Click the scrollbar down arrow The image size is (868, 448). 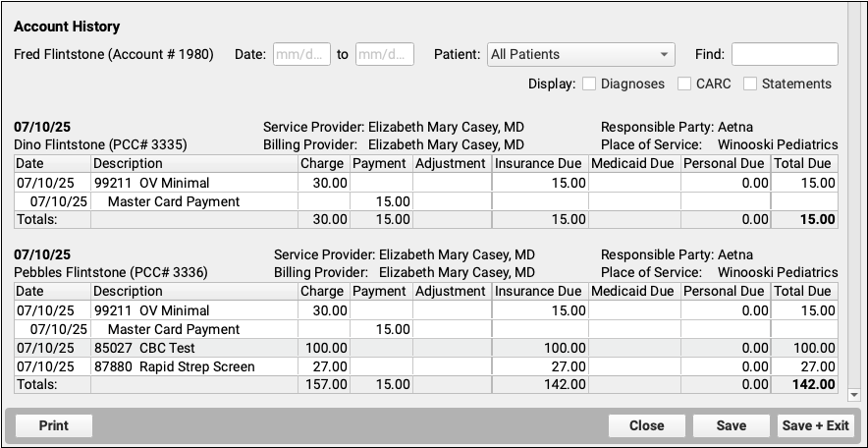point(853,395)
